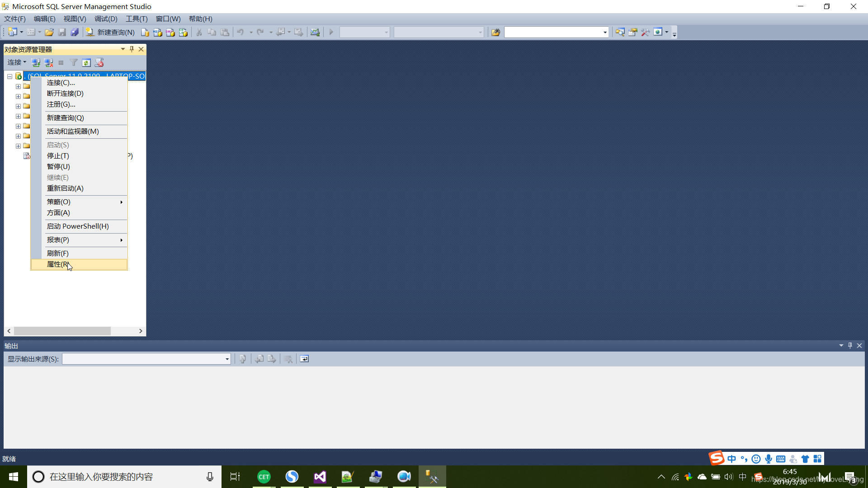This screenshot has height=488, width=868.
Task: Expand the 策略(O) submenu
Action: (x=79, y=202)
